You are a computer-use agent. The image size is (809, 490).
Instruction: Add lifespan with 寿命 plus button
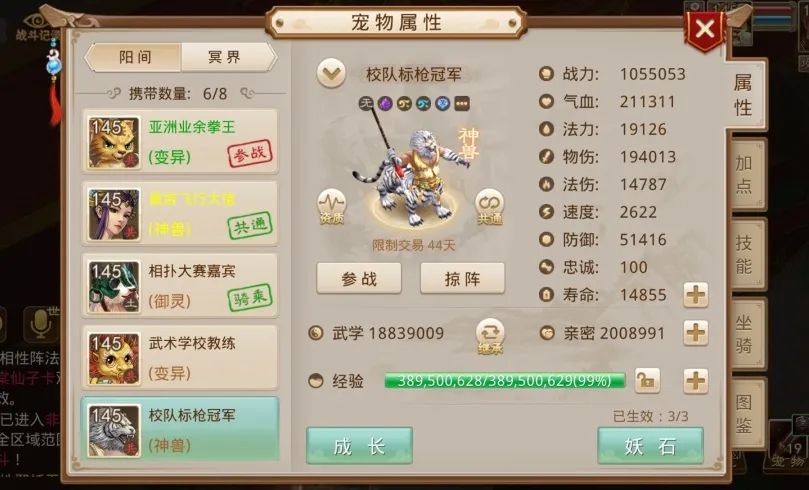pyautogui.click(x=695, y=295)
